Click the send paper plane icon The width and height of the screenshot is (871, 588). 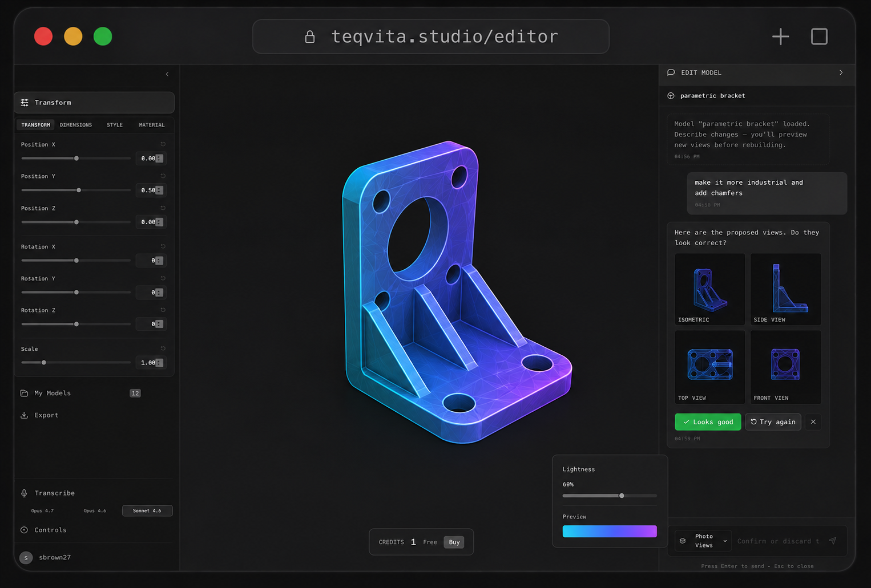pyautogui.click(x=833, y=541)
